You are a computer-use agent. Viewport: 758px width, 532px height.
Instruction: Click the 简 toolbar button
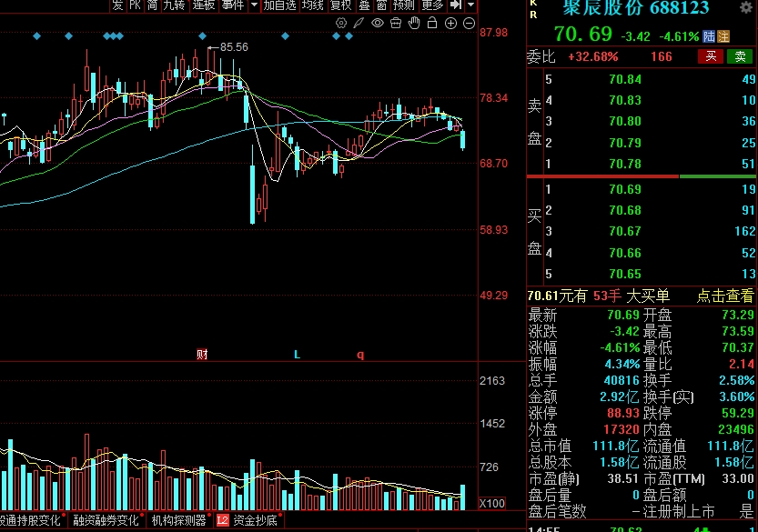coord(152,5)
